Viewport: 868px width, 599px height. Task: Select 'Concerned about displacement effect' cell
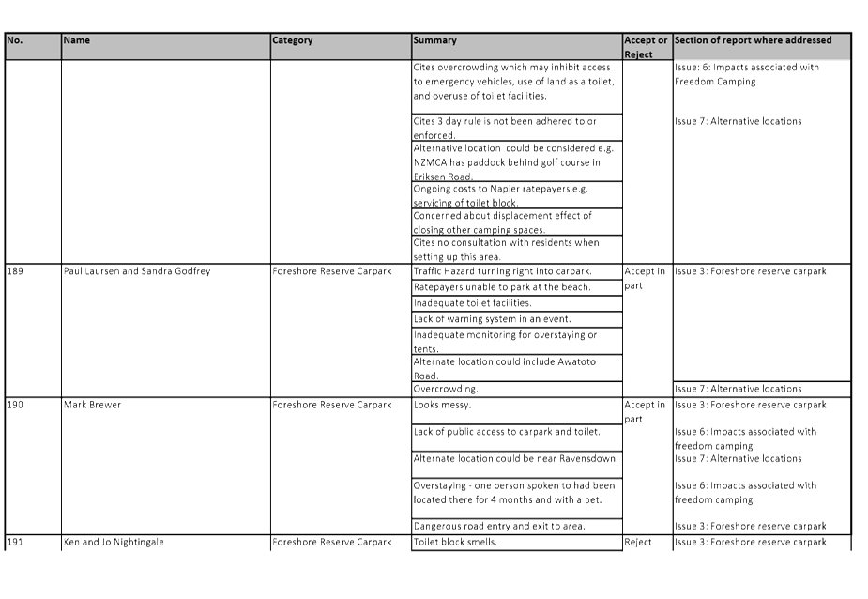tap(517, 223)
